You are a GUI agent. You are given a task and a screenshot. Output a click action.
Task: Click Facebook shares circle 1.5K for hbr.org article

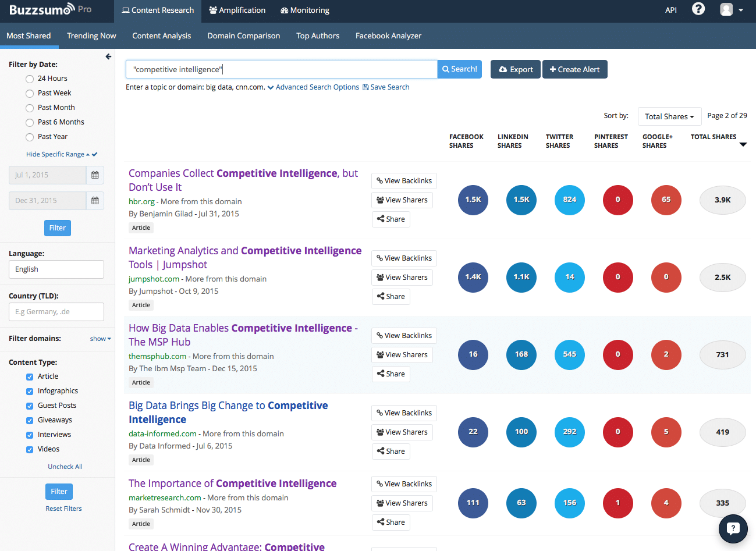[473, 200]
